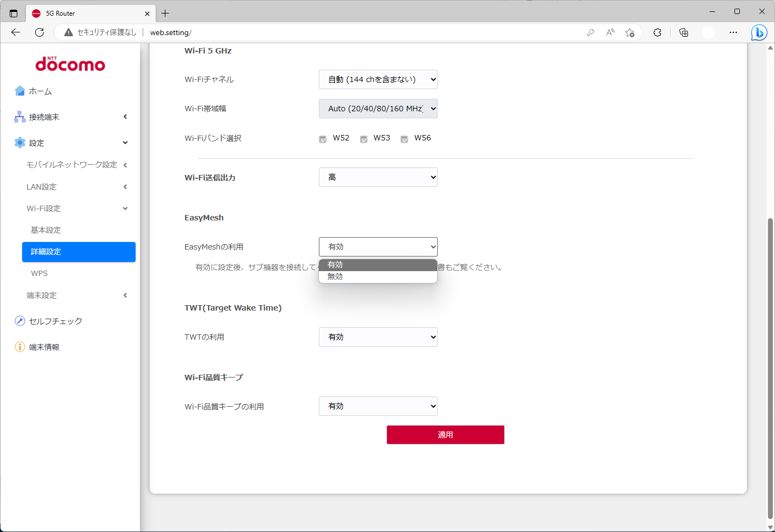Expand モバイルネットワーク設定 chevron
Viewport: 775px width, 532px height.
[125, 165]
